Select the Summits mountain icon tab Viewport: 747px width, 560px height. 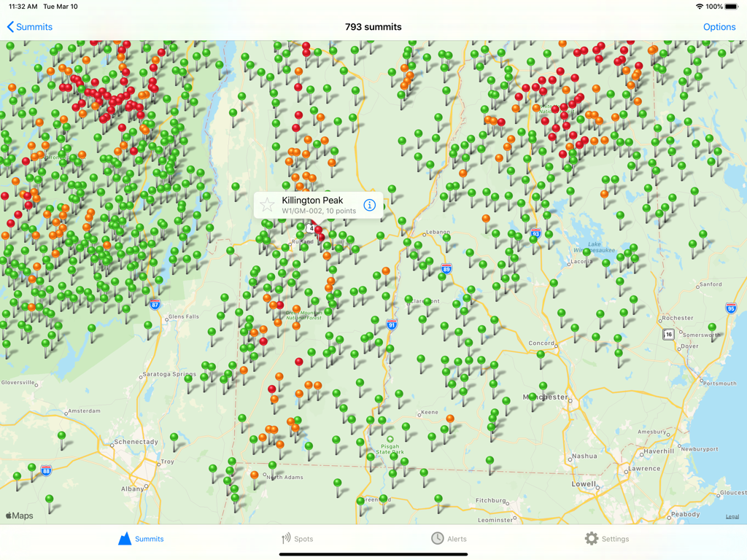pos(142,539)
